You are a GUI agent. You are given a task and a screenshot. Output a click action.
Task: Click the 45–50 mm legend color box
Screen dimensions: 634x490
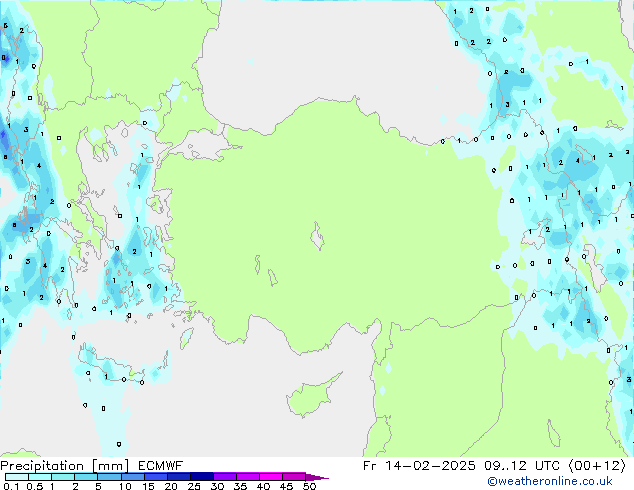[x=294, y=477]
